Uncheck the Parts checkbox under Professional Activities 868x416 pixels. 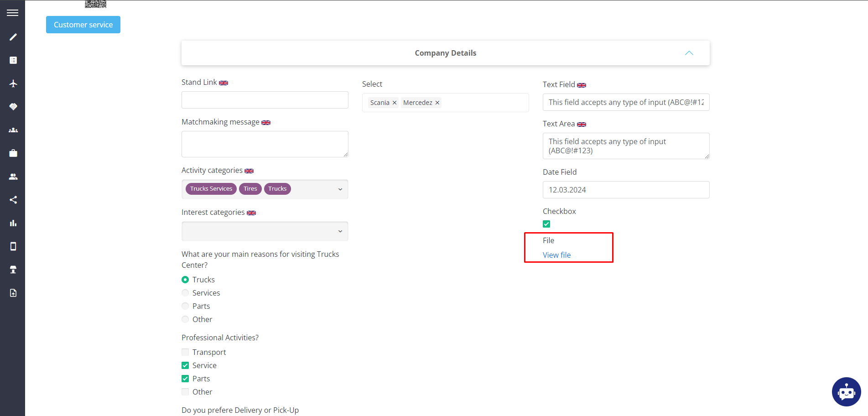click(x=185, y=378)
